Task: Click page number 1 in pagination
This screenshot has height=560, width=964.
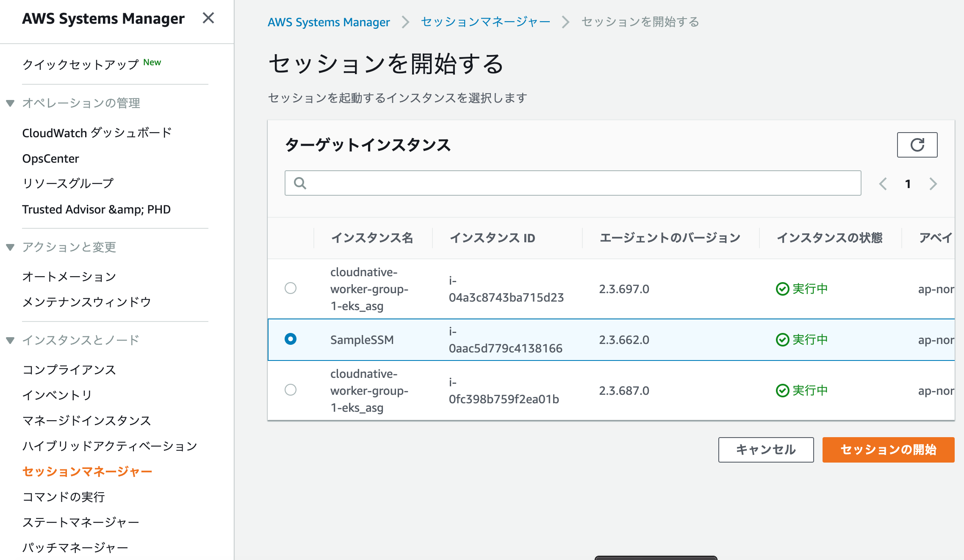Action: (x=908, y=184)
